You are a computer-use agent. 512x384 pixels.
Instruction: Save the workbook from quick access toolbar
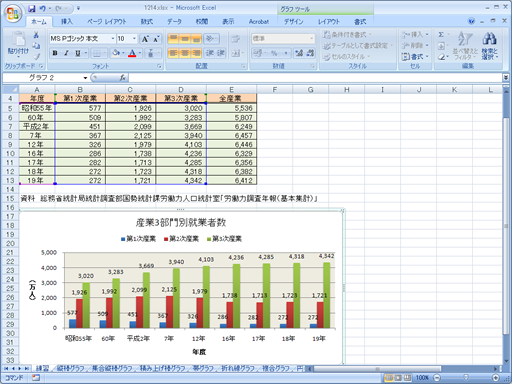32,8
